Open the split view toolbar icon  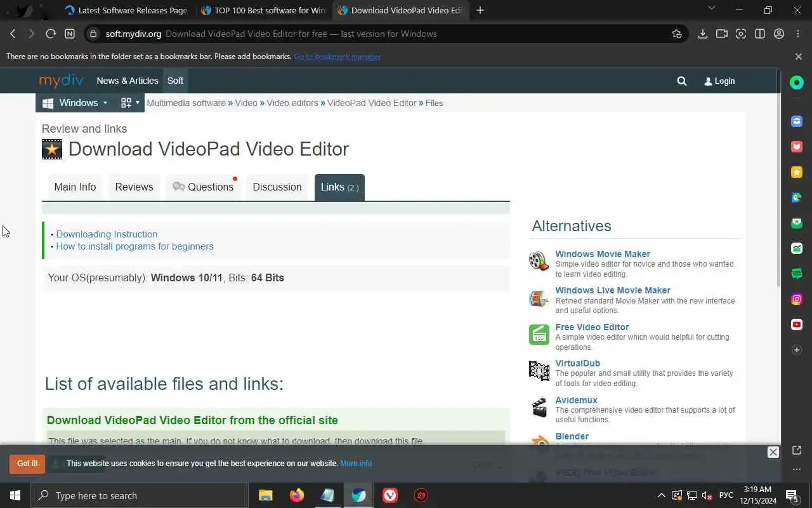pyautogui.click(x=760, y=34)
